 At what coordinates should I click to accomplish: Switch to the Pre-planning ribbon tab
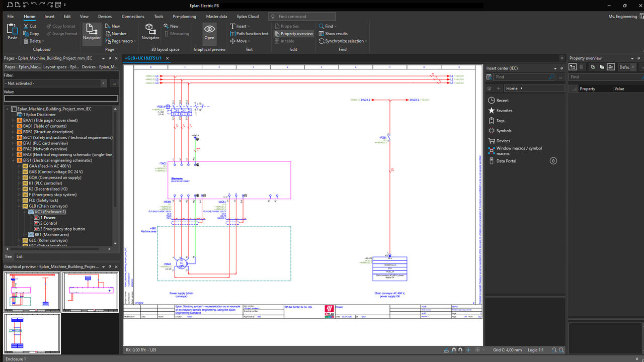184,16
